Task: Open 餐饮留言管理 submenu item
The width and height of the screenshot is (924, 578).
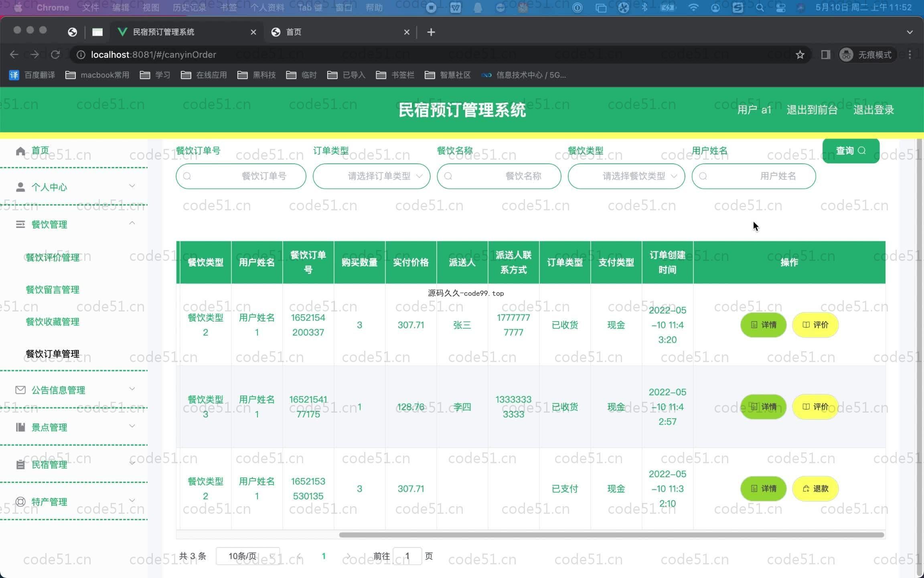Action: pos(53,289)
